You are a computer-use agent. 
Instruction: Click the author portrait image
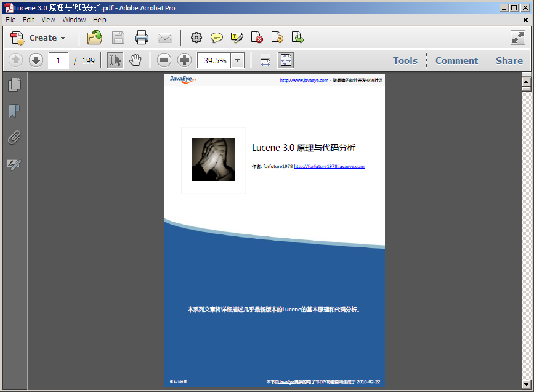click(x=213, y=159)
